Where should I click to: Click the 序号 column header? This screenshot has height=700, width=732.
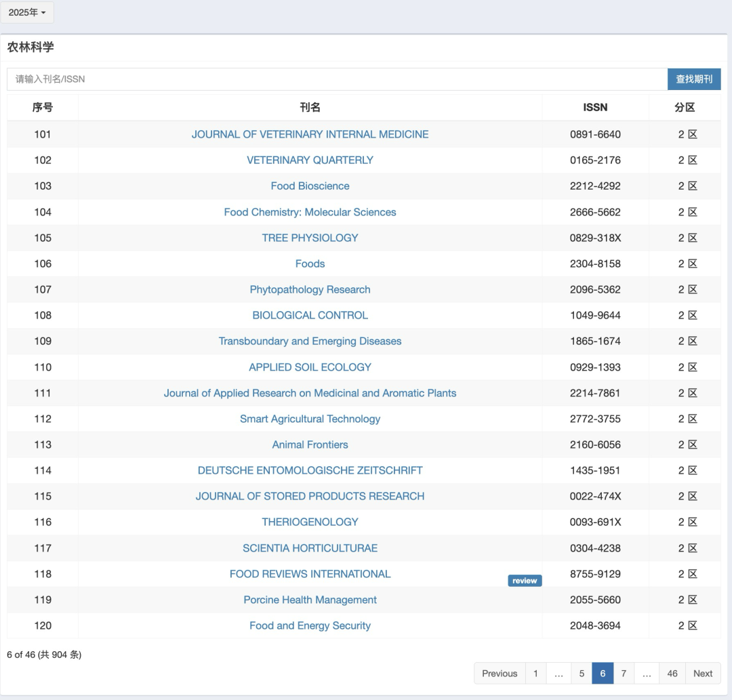[x=43, y=107]
